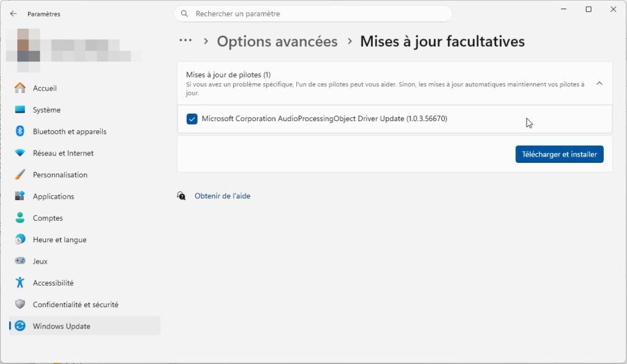627x364 pixels.
Task: Click the Réseau et Internet wifi icon
Action: (20, 153)
